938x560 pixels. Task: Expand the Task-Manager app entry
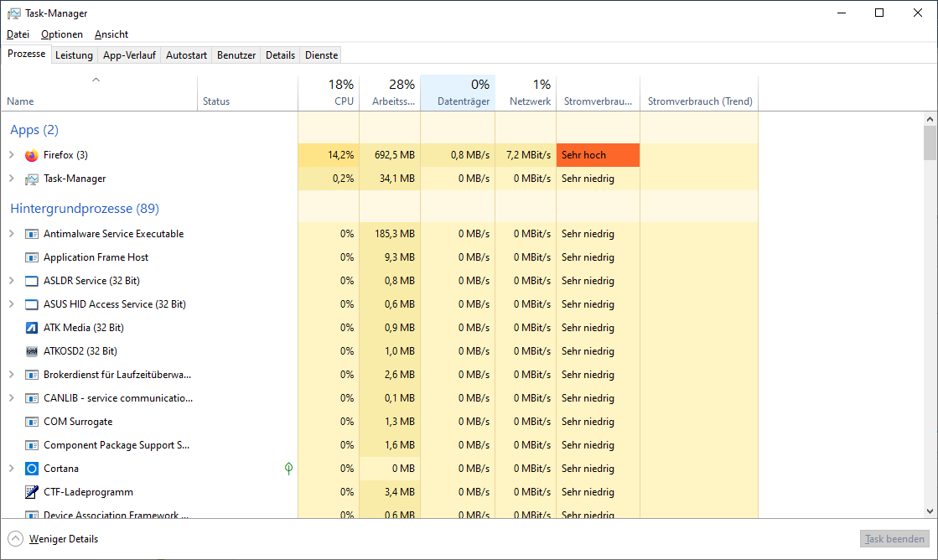click(x=12, y=179)
